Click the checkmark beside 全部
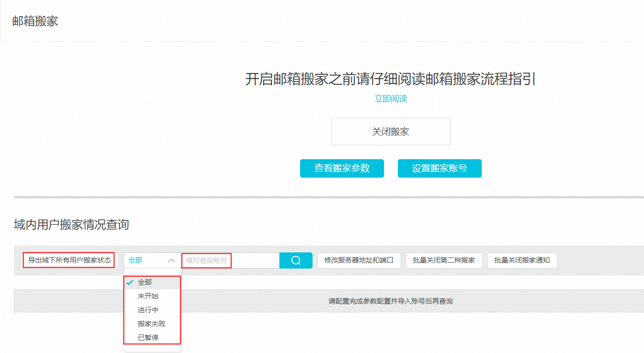Viewport: 644px width, 353px height. coord(129,283)
